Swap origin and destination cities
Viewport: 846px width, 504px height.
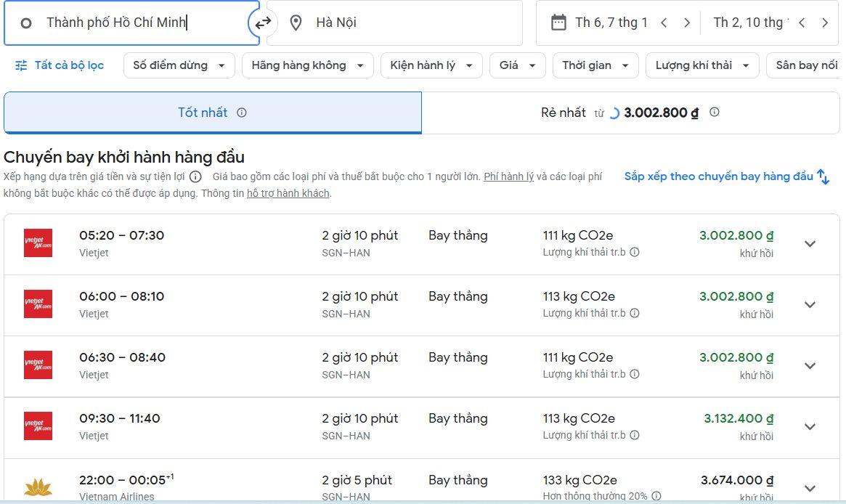coord(263,23)
